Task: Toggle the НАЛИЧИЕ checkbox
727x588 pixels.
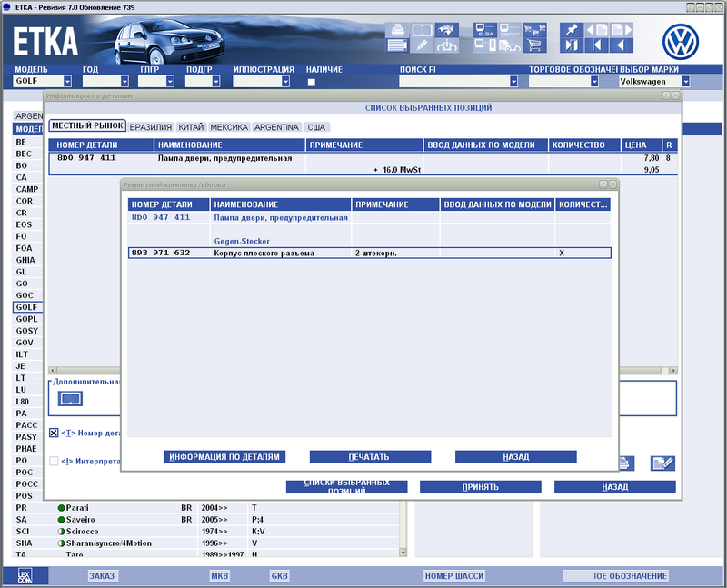Action: 312,82
